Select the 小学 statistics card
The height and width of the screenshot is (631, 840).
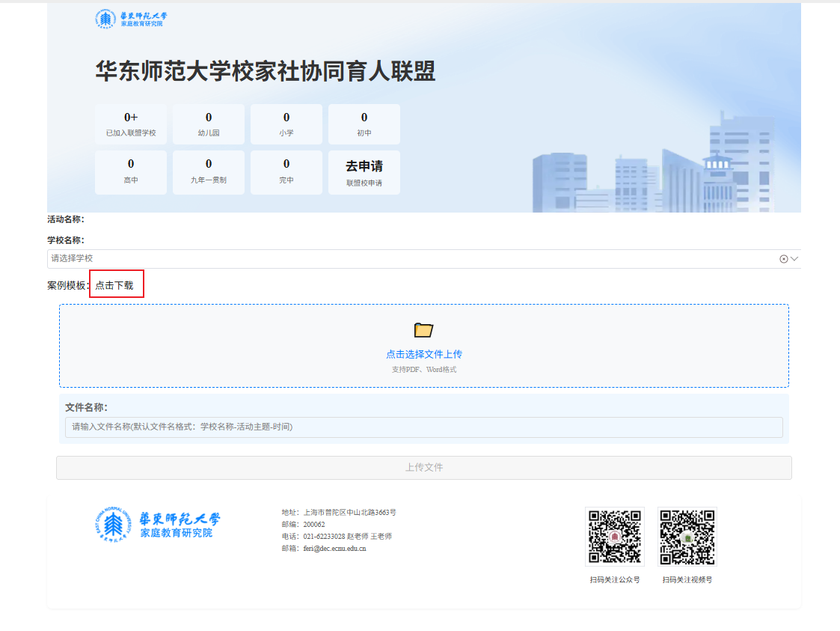coord(286,124)
